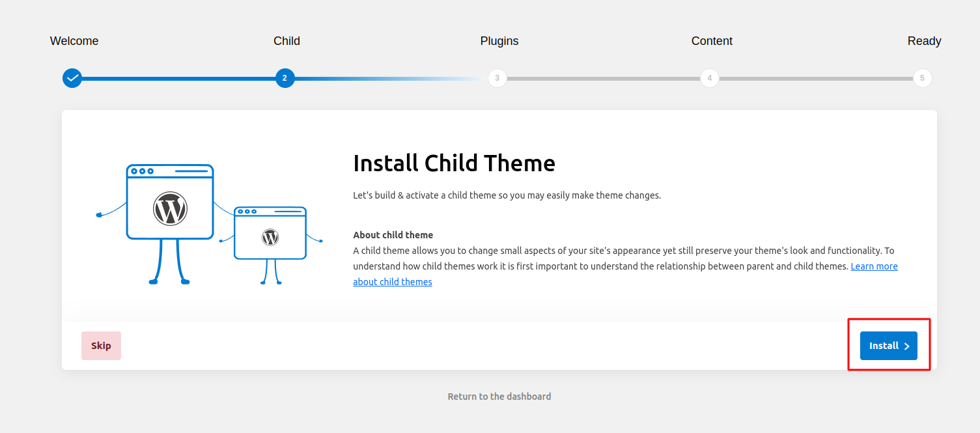Viewport: 980px width, 433px height.
Task: Click the About child theme subheading
Action: tap(393, 235)
